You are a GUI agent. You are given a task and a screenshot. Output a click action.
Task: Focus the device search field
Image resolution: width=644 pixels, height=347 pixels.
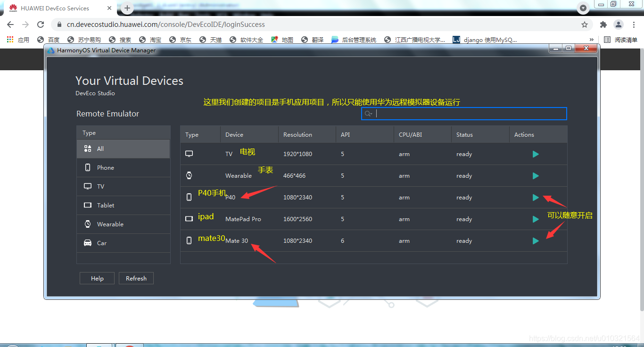click(464, 114)
